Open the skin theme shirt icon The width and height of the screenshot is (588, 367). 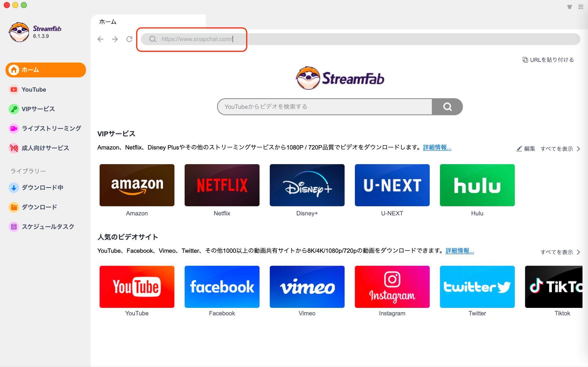click(x=570, y=7)
